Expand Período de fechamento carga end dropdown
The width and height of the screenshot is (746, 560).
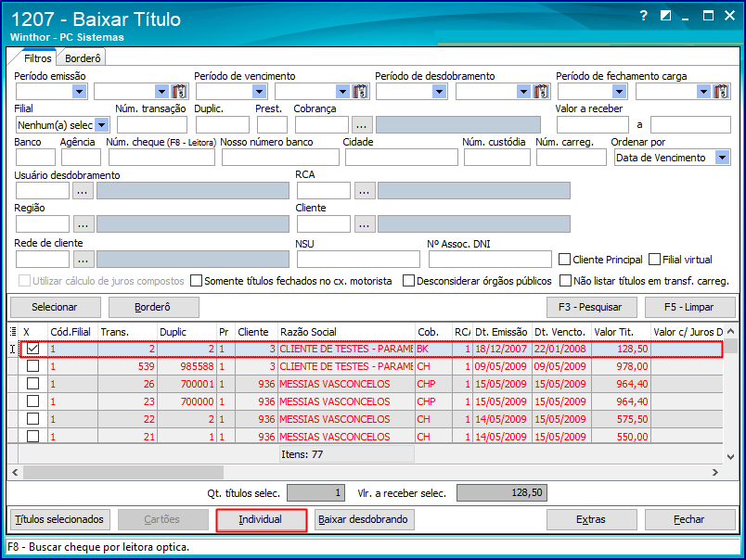(x=703, y=91)
